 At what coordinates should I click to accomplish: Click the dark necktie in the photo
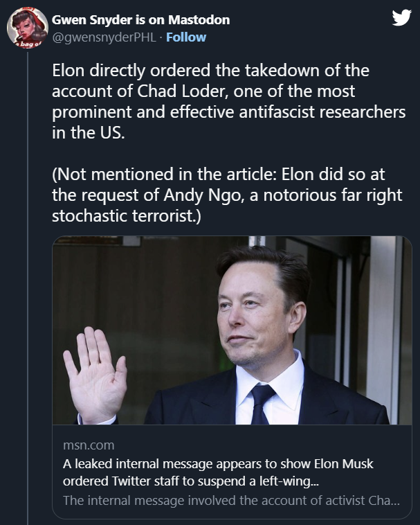click(x=263, y=403)
